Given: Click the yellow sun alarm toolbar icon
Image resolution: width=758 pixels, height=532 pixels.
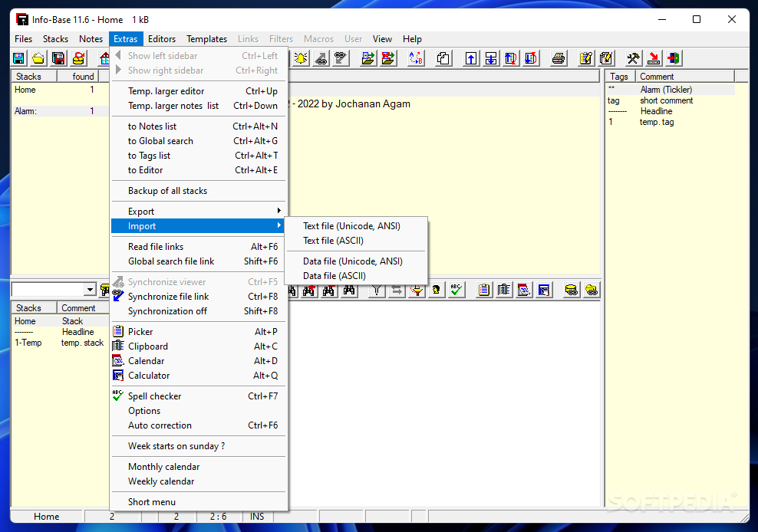Looking at the screenshot, I should 301,58.
